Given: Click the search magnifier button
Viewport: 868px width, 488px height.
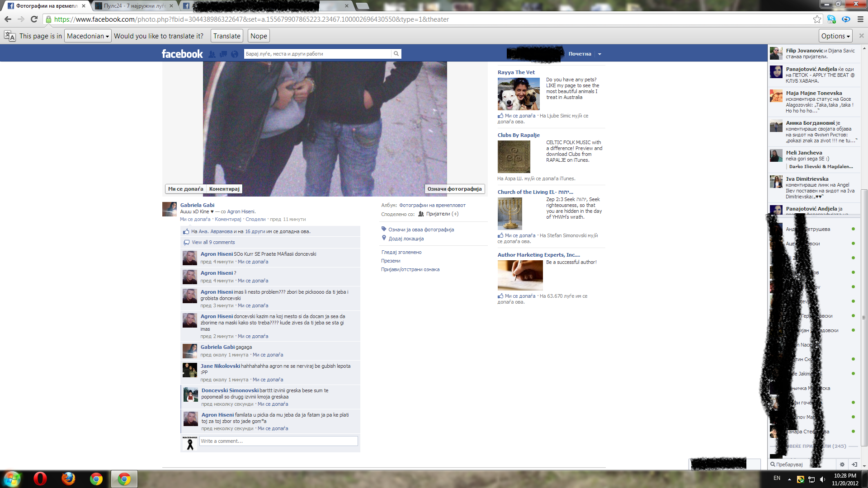Looking at the screenshot, I should coord(396,54).
